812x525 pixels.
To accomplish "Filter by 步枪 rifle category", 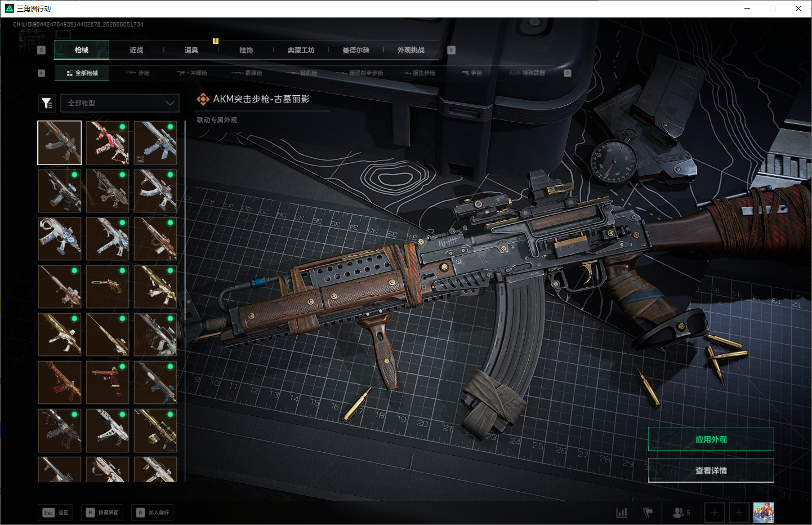I will [x=138, y=73].
